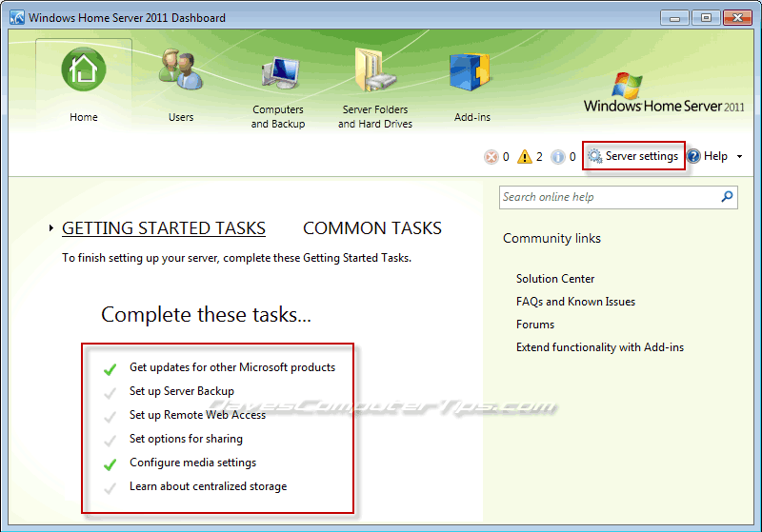View critical alerts red X icon
The width and height of the screenshot is (762, 532).
click(491, 157)
